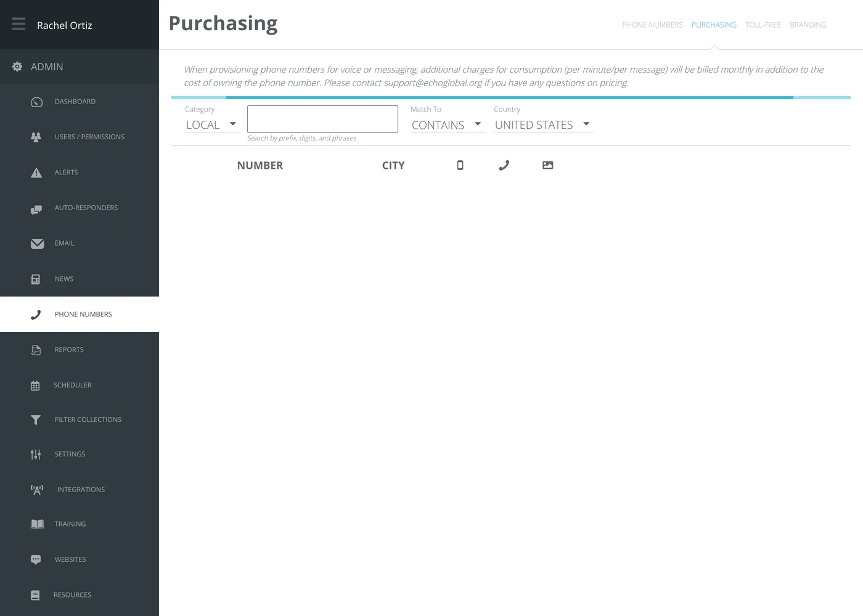Click the Alerts warning triangle icon
Image resolution: width=863 pixels, height=616 pixels.
tap(36, 172)
